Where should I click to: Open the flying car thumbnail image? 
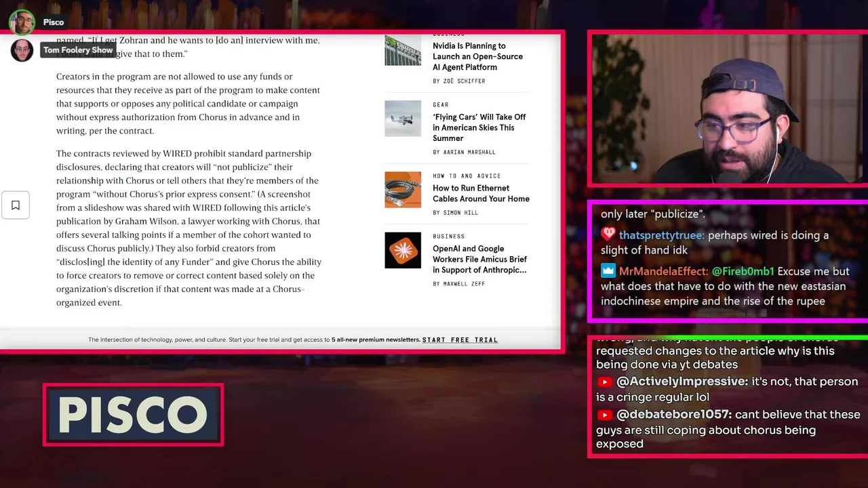point(403,119)
